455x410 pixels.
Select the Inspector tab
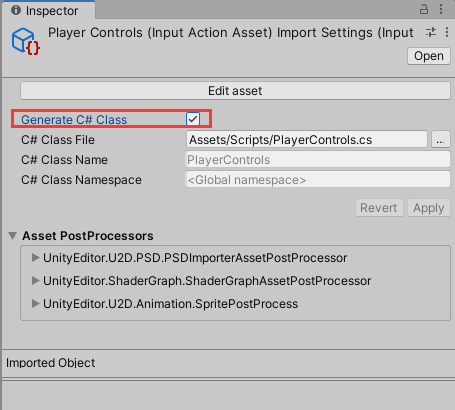tap(49, 10)
